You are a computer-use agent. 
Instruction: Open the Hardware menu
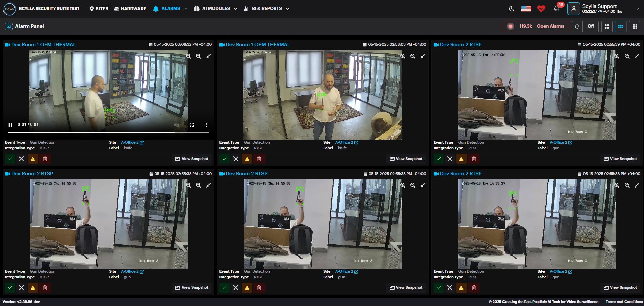[130, 9]
